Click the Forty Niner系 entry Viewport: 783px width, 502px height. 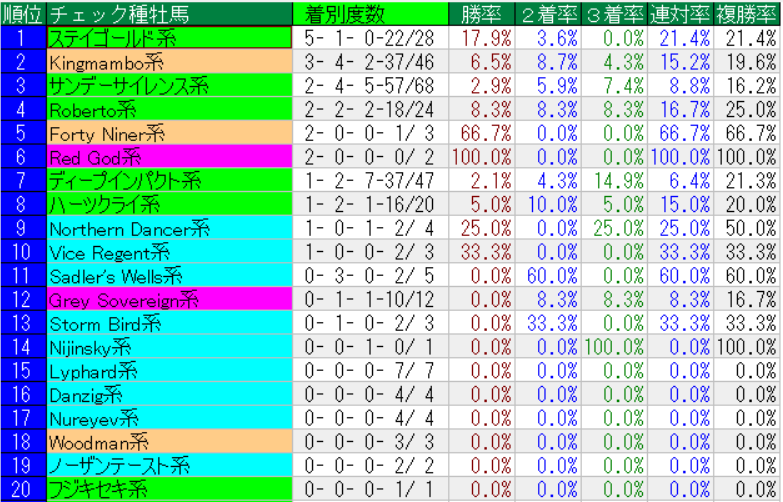(169, 133)
